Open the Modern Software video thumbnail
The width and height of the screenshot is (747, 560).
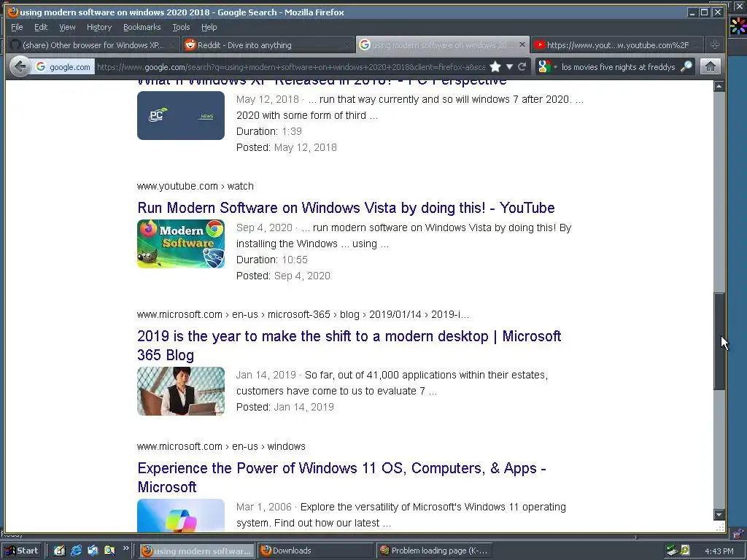[181, 244]
